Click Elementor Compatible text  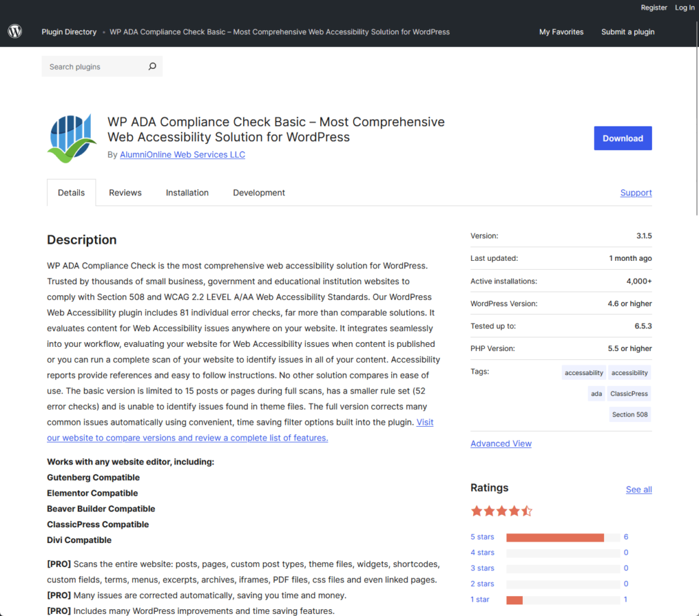[x=92, y=493]
